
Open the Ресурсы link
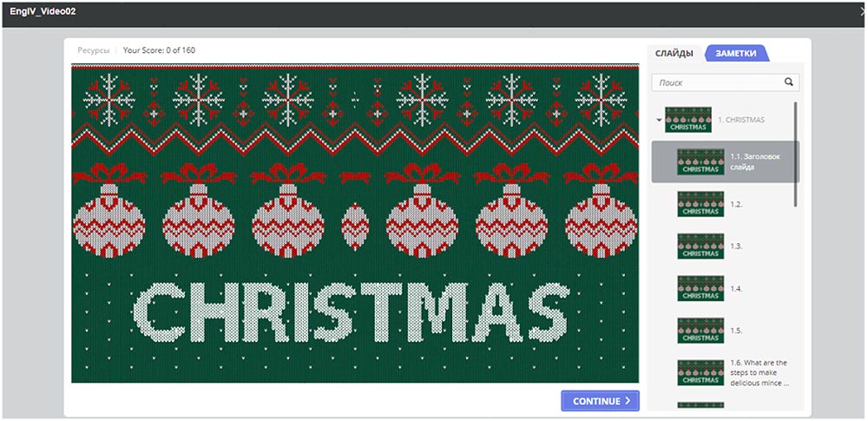click(x=94, y=49)
